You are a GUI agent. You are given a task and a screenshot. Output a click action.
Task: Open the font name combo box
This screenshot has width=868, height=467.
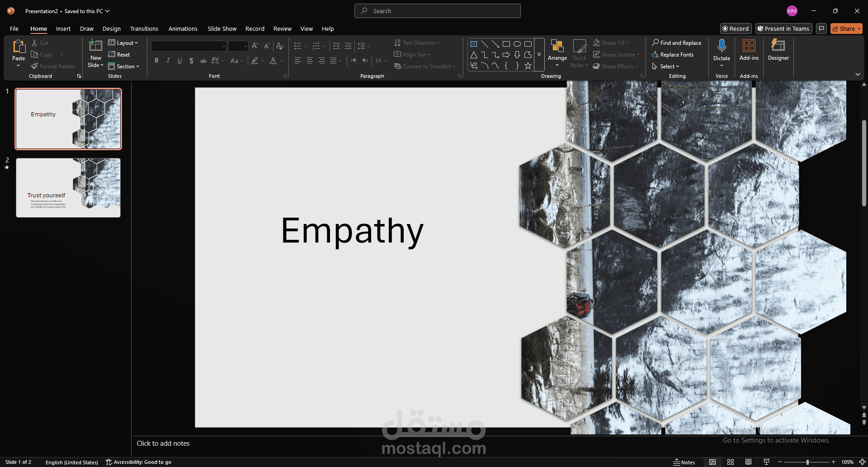(189, 46)
